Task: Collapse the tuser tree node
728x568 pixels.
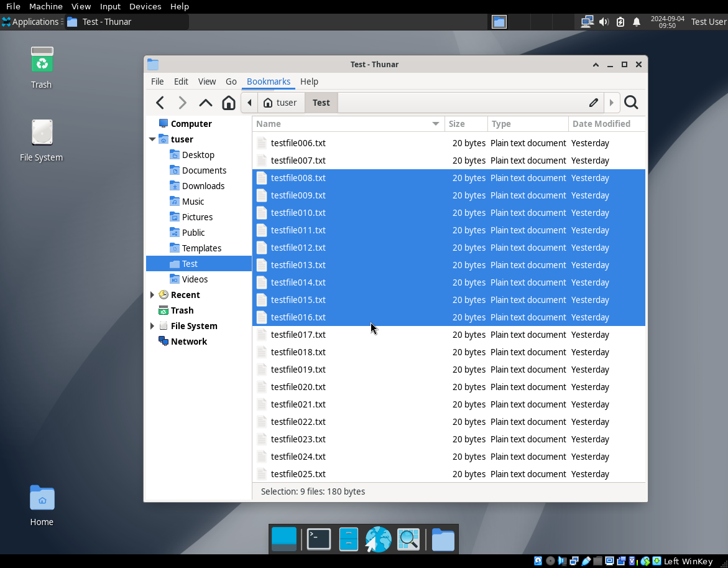Action: coord(152,139)
